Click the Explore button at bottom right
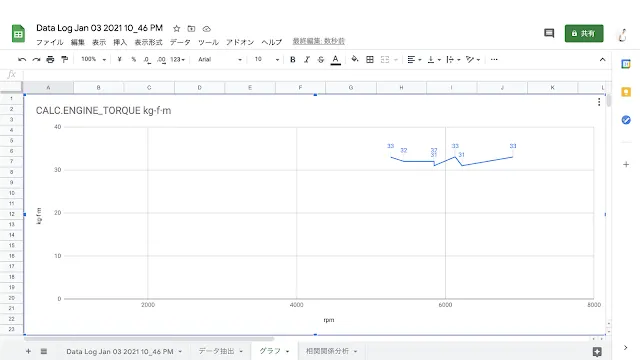Screen dimensions: 640x360 [597, 351]
